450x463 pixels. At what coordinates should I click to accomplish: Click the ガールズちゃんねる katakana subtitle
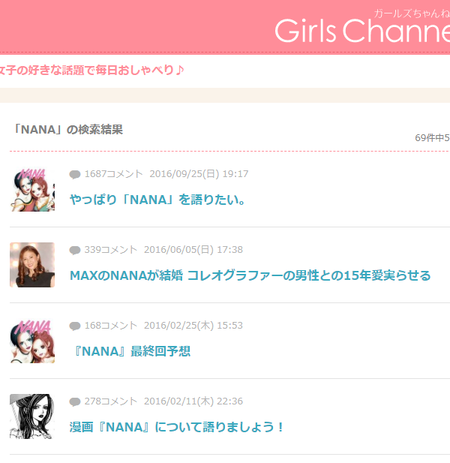(x=412, y=13)
